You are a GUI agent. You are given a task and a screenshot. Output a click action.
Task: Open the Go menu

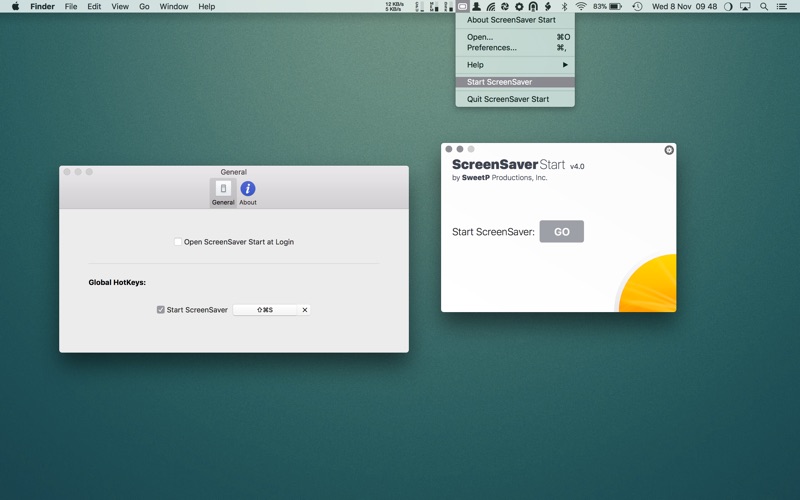[144, 7]
